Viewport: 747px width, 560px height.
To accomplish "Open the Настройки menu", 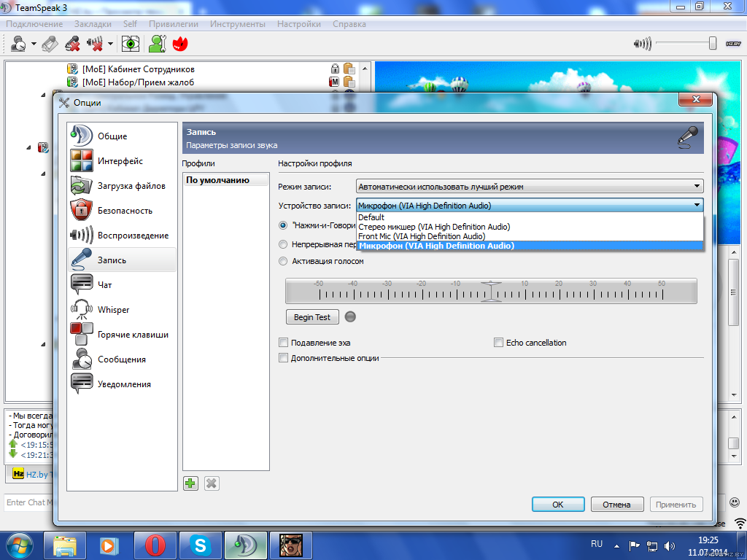I will (x=299, y=24).
